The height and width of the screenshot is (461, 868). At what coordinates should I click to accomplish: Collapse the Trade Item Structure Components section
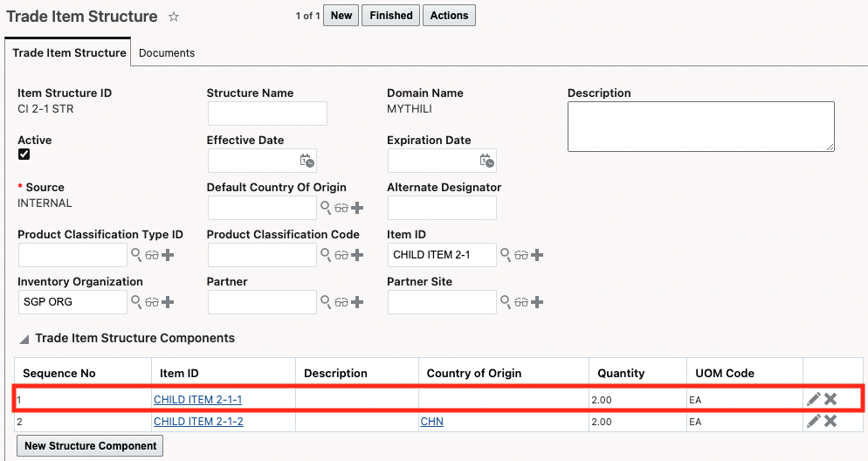(24, 339)
